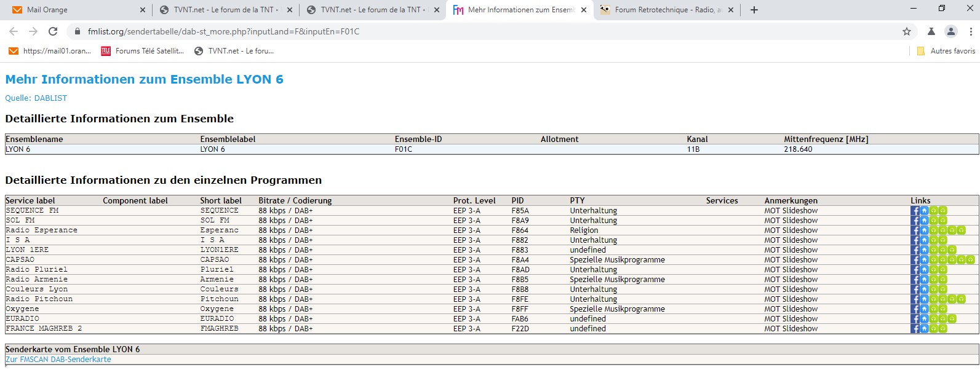
Task: Open homepage icon for SEQUENCE FM
Action: pyautogui.click(x=924, y=211)
